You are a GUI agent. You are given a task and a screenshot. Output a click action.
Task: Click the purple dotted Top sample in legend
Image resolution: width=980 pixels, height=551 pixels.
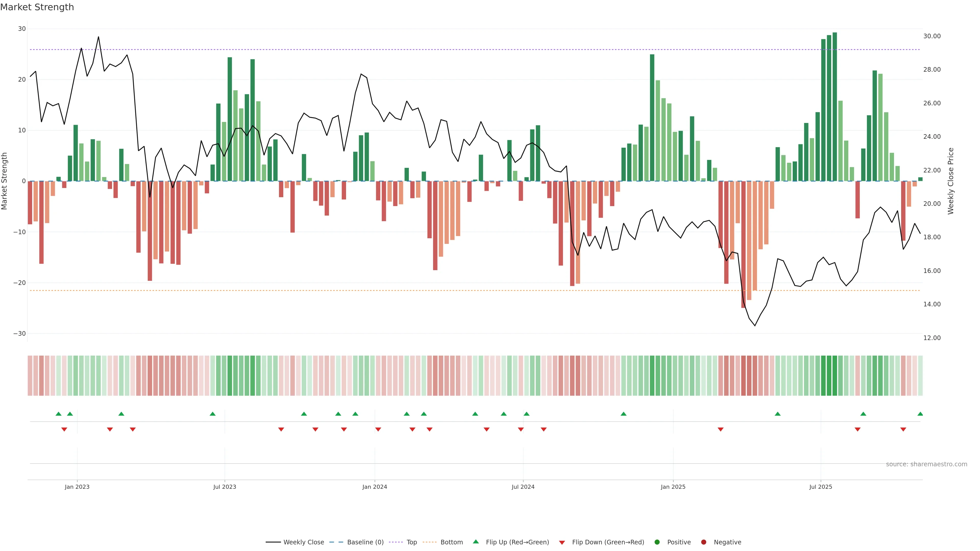coord(396,542)
